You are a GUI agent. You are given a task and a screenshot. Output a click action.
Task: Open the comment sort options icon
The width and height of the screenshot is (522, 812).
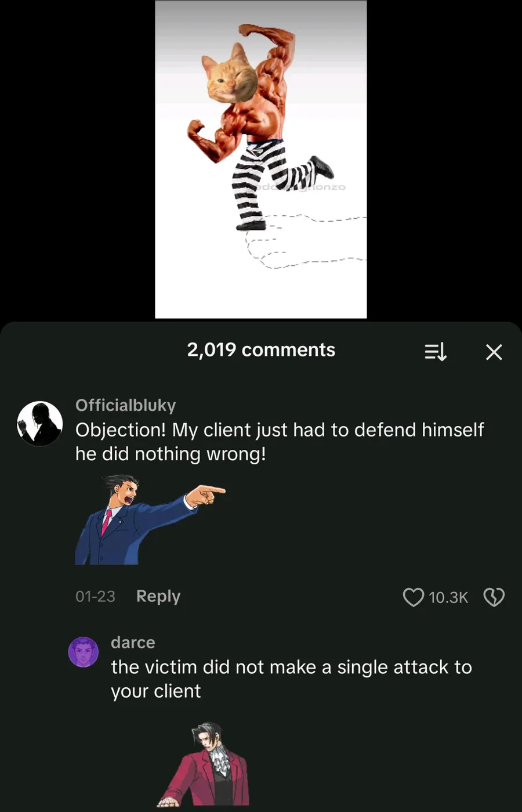tap(436, 351)
